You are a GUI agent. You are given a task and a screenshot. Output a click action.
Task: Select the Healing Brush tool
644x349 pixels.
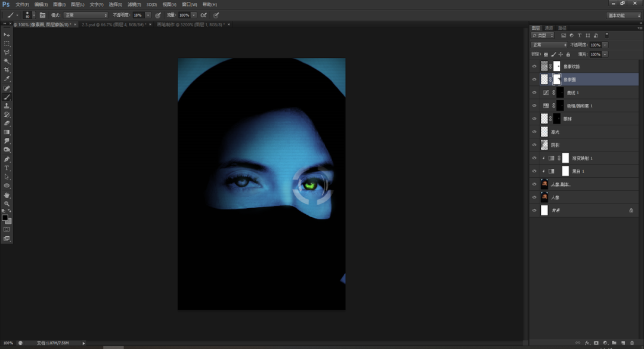7,88
